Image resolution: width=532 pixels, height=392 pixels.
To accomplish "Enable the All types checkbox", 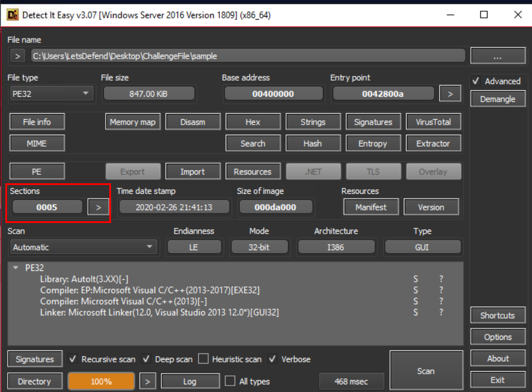I will [x=230, y=381].
